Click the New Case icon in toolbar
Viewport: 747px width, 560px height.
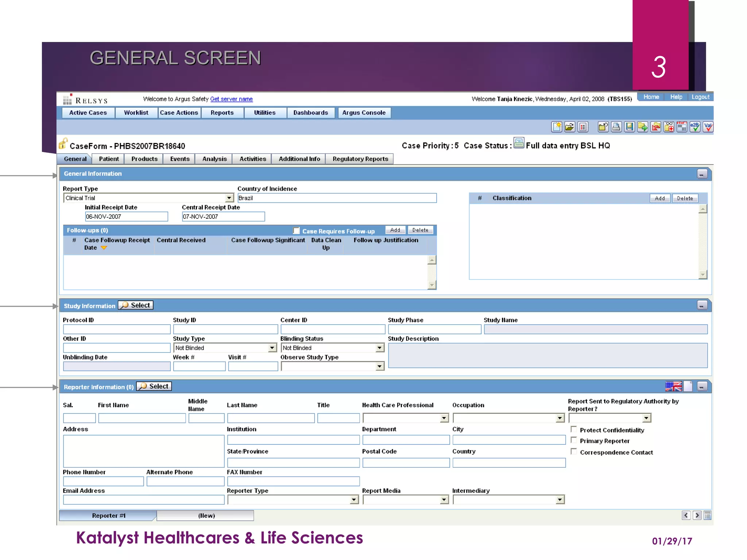point(557,127)
